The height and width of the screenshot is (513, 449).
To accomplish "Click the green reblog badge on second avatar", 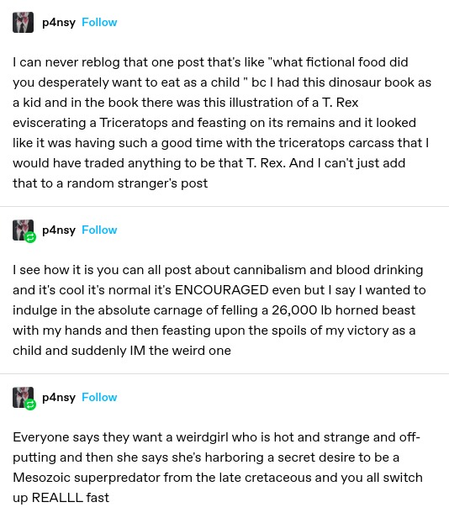I will pos(30,237).
